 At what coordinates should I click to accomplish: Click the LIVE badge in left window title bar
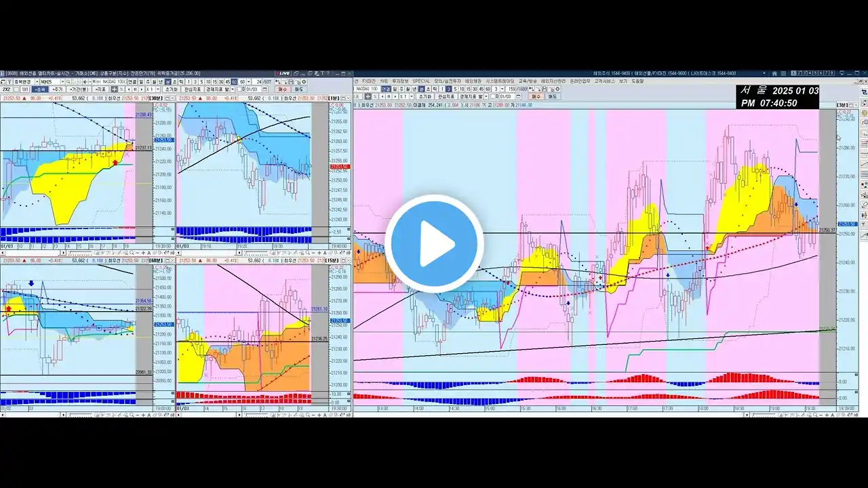click(281, 73)
